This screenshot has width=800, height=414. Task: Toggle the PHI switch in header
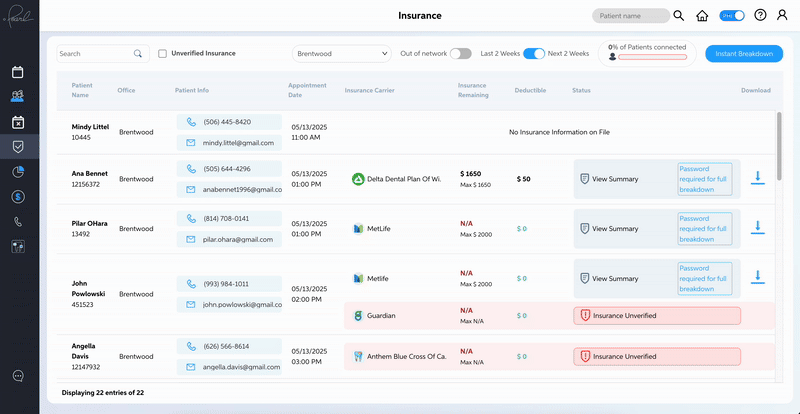732,16
